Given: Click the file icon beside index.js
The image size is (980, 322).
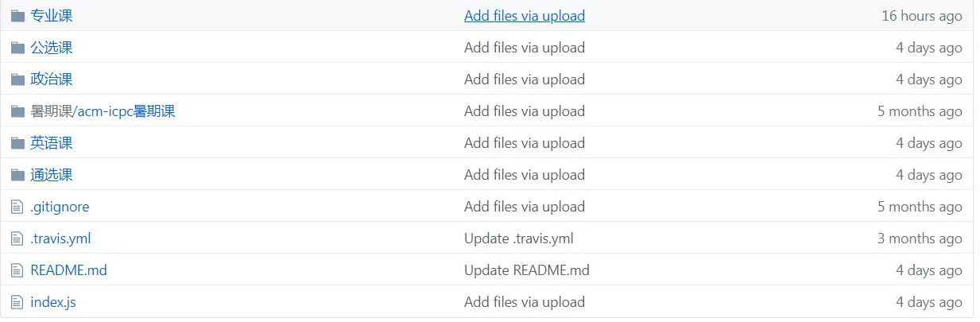Looking at the screenshot, I should point(17,302).
